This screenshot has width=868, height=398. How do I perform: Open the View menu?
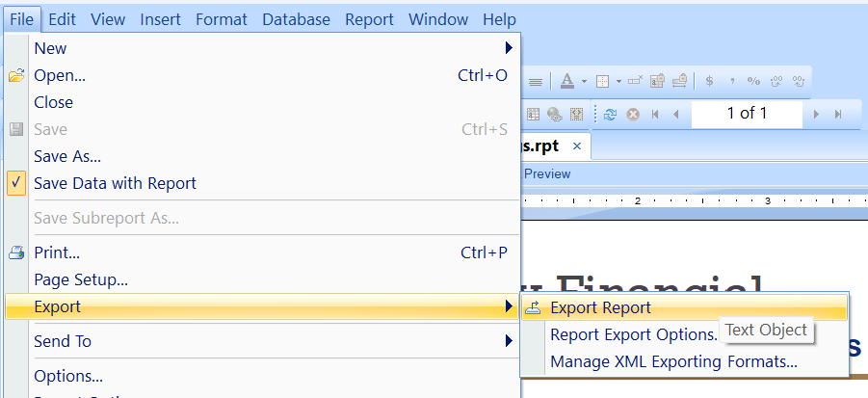(x=108, y=19)
